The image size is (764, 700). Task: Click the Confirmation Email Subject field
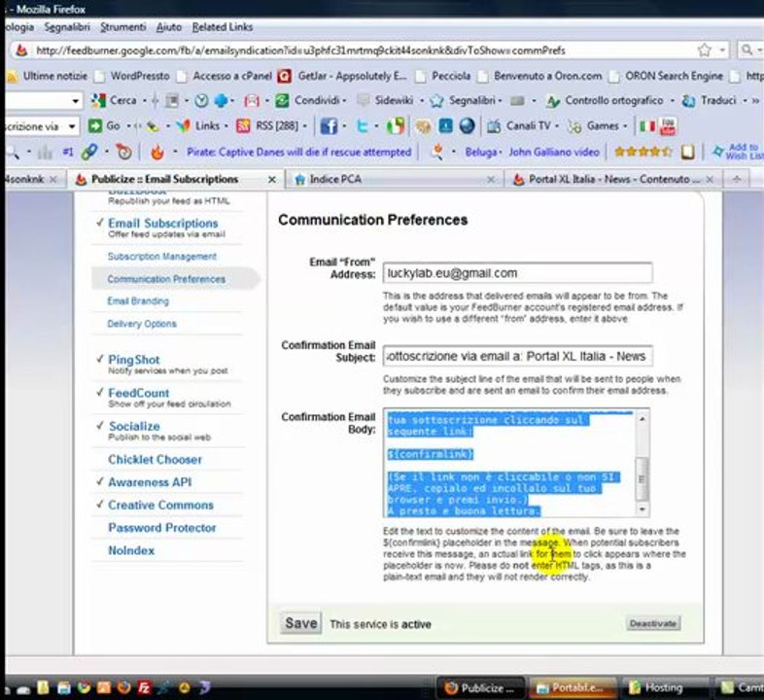pyautogui.click(x=517, y=357)
